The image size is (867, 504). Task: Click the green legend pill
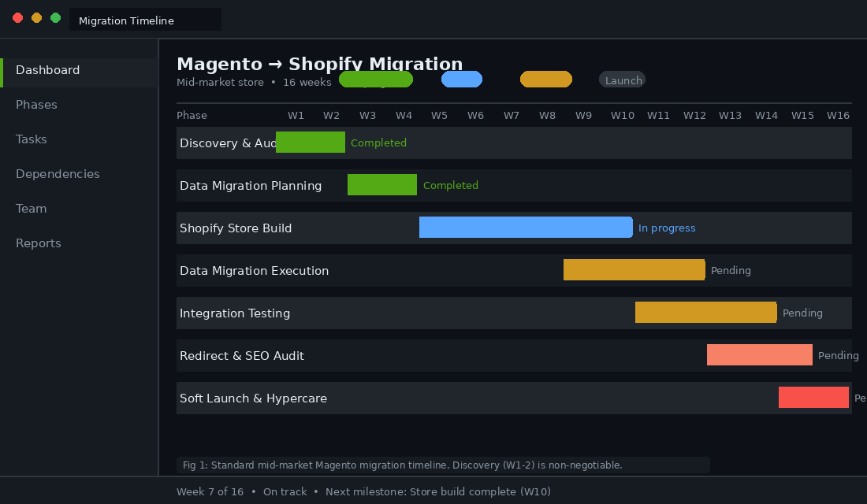(x=376, y=80)
